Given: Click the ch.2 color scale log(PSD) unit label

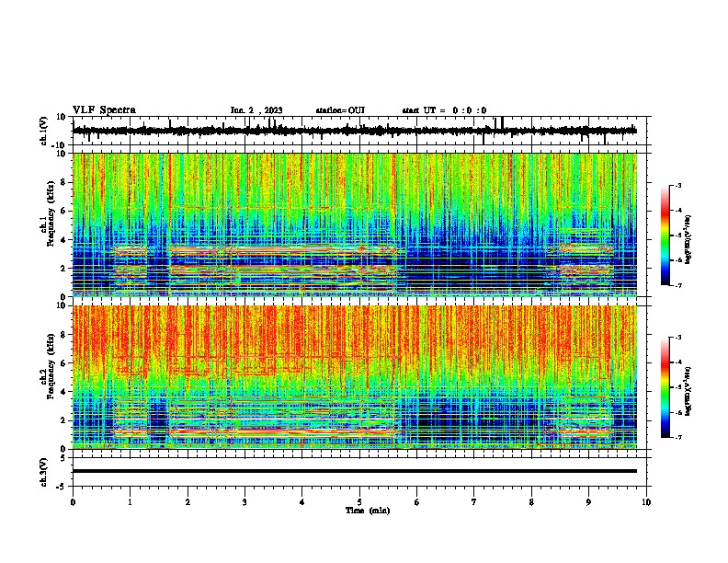Looking at the screenshot, I should point(688,391).
